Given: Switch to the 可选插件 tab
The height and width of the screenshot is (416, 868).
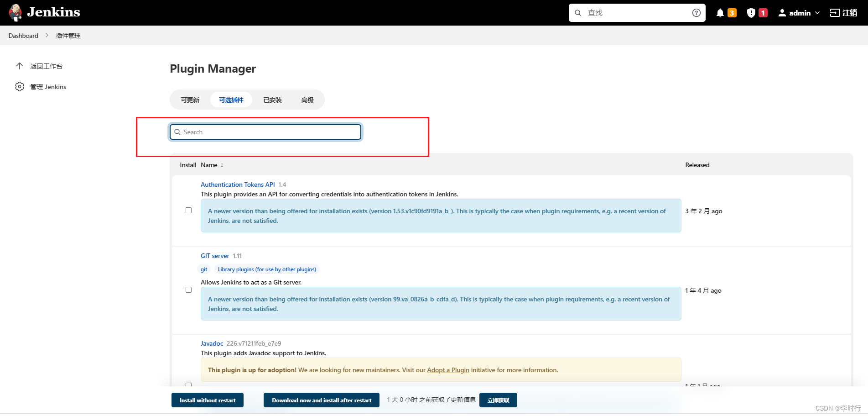Looking at the screenshot, I should point(231,100).
